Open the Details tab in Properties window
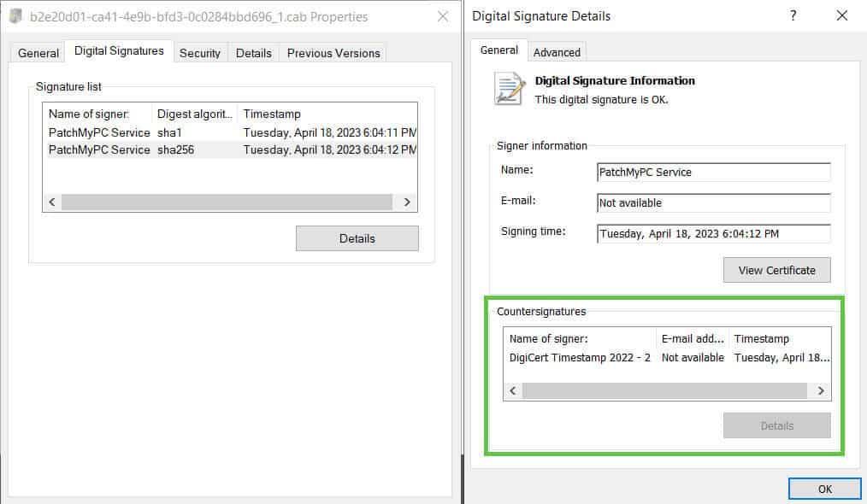Screen dimensions: 867x504 tap(254, 53)
